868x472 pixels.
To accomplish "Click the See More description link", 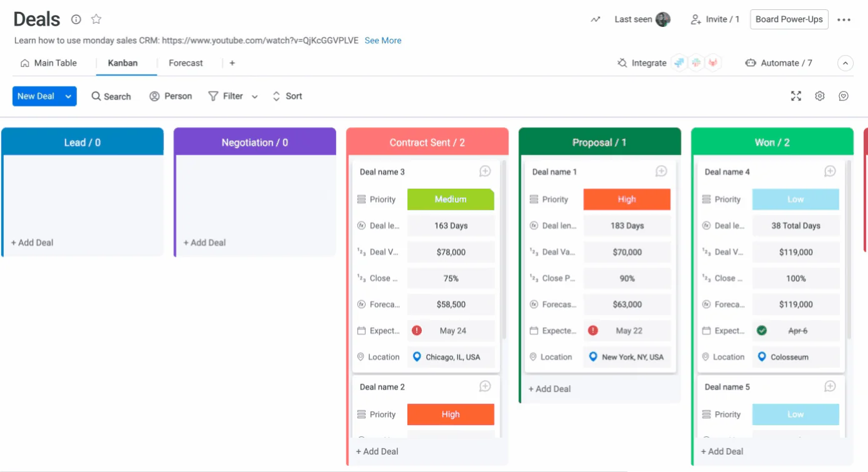I will click(x=383, y=41).
